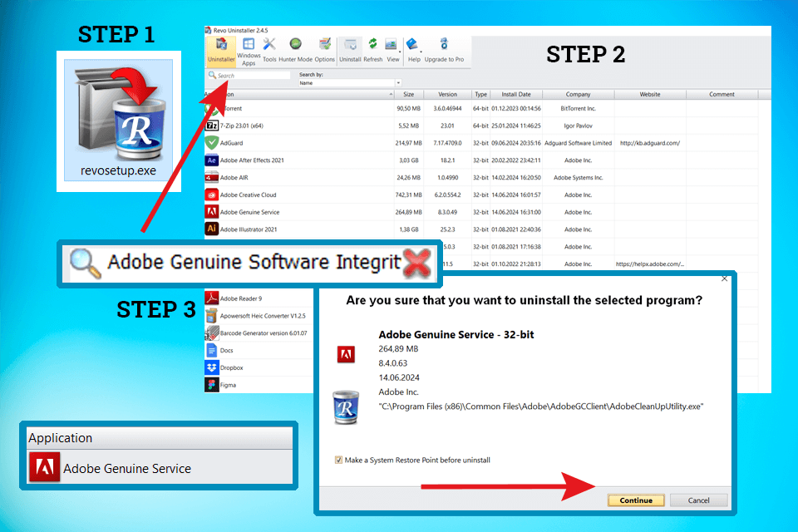Select the AdGuard row name
The width and height of the screenshot is (798, 532).
[232, 143]
